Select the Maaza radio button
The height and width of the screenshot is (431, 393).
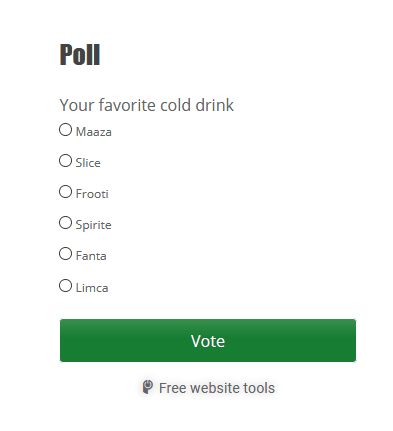(65, 130)
